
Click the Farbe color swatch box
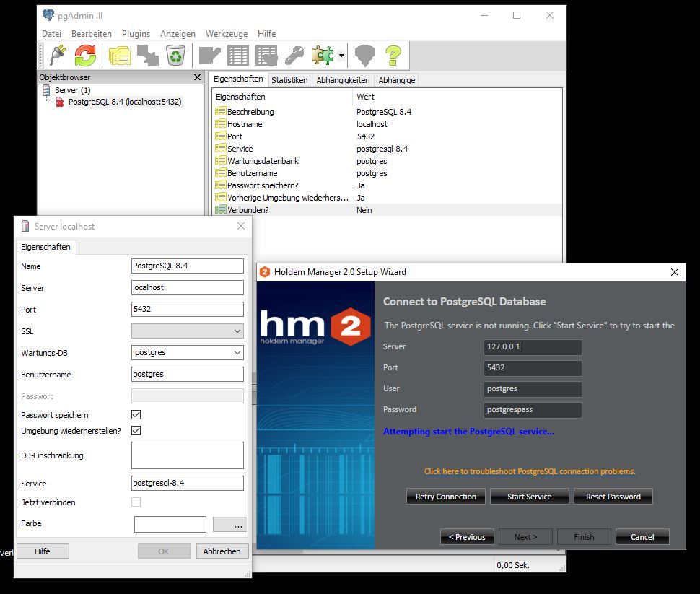170,524
